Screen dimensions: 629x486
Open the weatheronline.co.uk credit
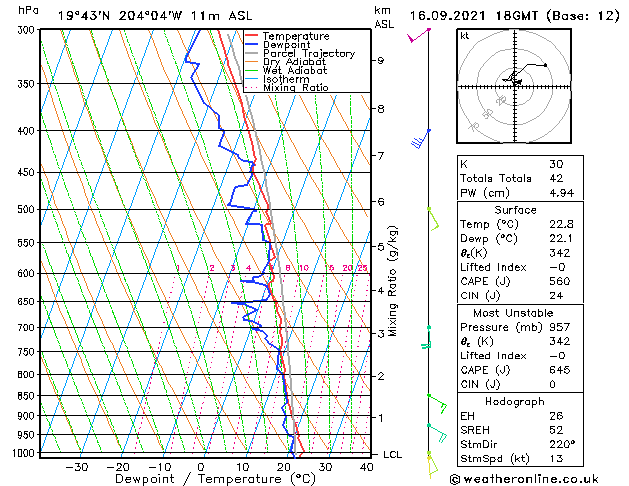tap(524, 479)
